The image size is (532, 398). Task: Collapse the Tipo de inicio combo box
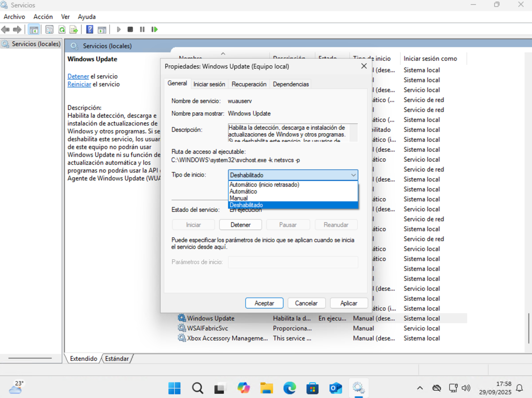click(353, 175)
